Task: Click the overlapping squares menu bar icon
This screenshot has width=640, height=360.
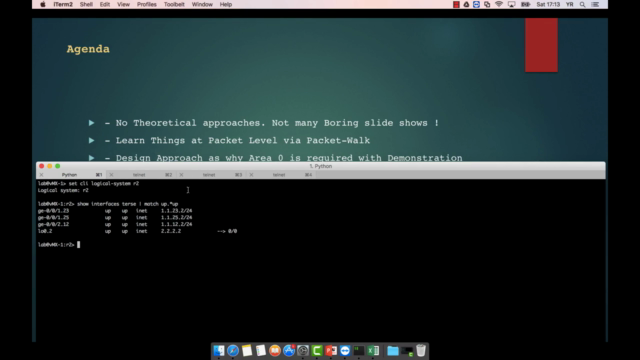Action: click(487, 4)
